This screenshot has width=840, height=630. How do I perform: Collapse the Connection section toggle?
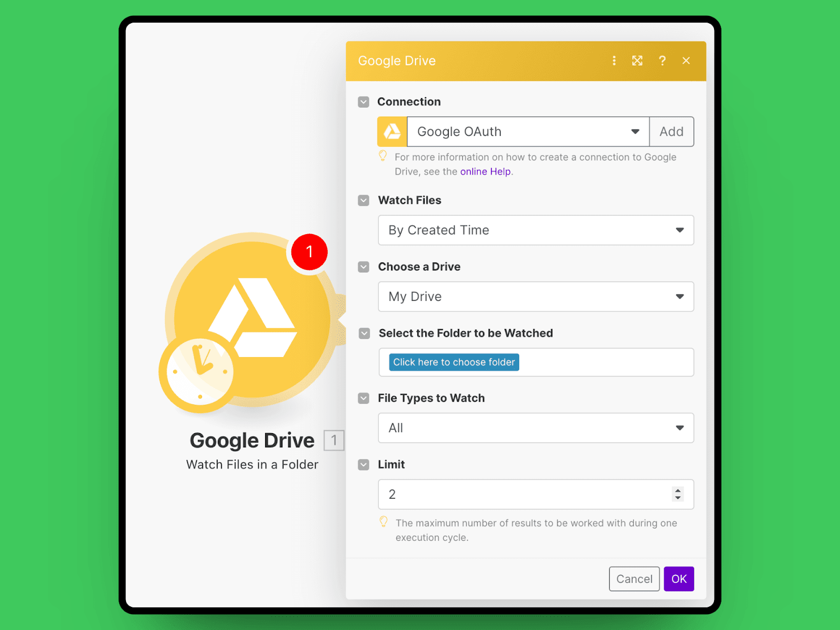[363, 102]
